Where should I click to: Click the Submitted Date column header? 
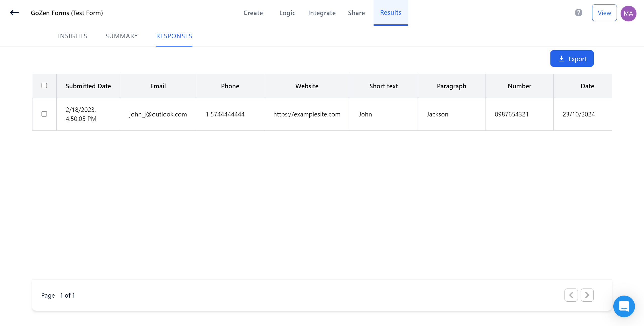[88, 86]
